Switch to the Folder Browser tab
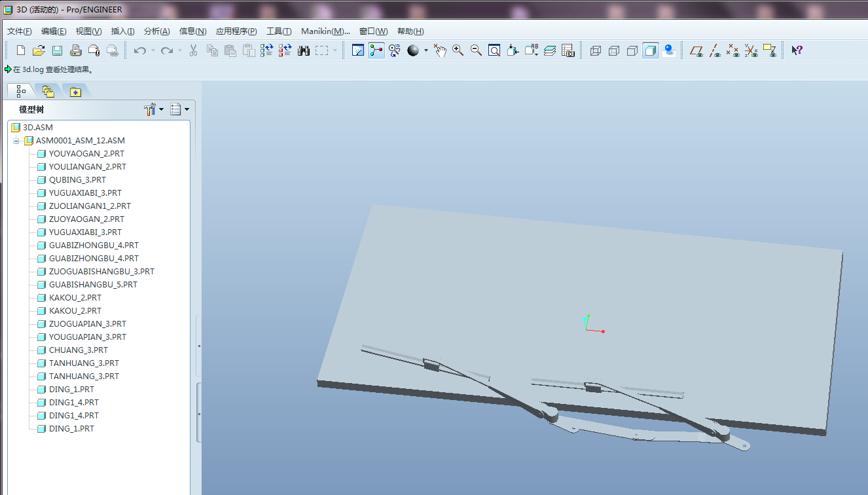Image resolution: width=868 pixels, height=495 pixels. click(48, 92)
